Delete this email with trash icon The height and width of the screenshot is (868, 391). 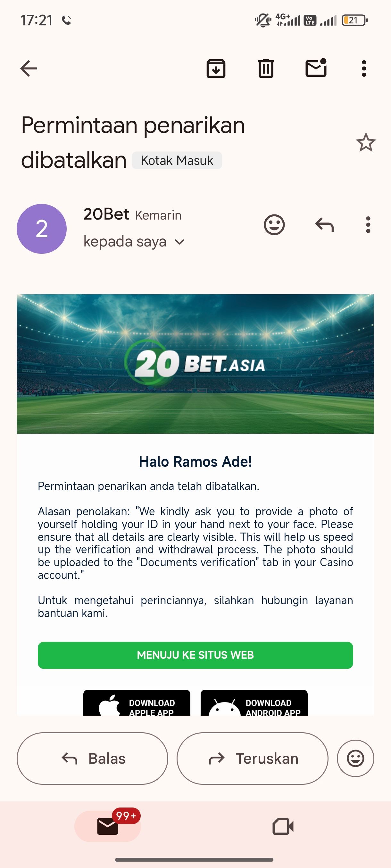pyautogui.click(x=266, y=69)
